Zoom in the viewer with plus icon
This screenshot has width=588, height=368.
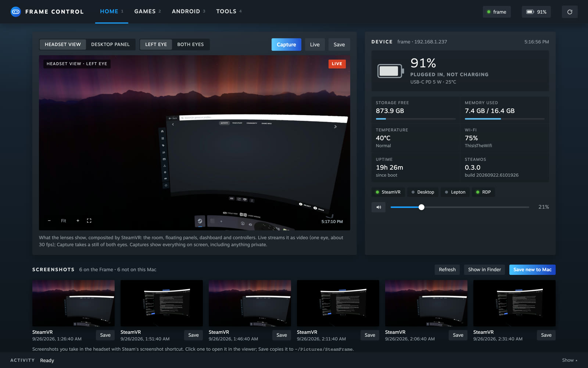click(78, 221)
